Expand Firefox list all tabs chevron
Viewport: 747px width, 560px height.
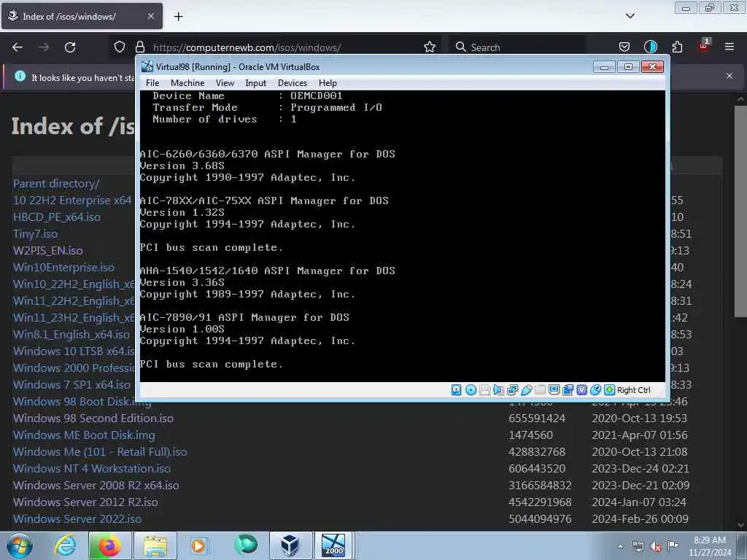630,16
